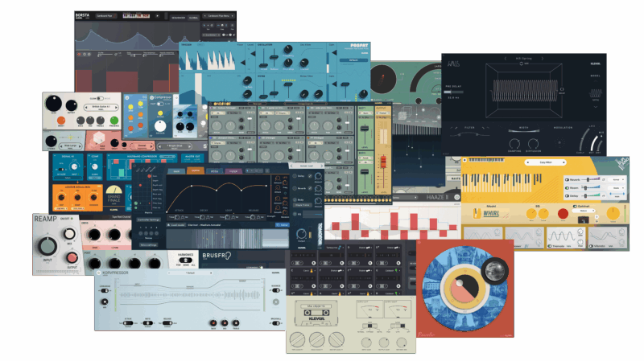Go to next preset after Hifi Spring
The width and height of the screenshot is (644, 361).
(542, 59)
